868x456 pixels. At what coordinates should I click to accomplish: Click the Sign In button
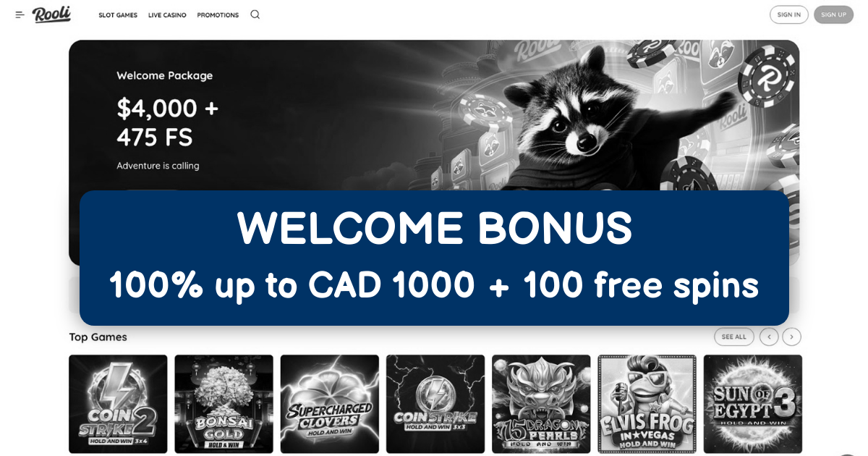pyautogui.click(x=789, y=14)
